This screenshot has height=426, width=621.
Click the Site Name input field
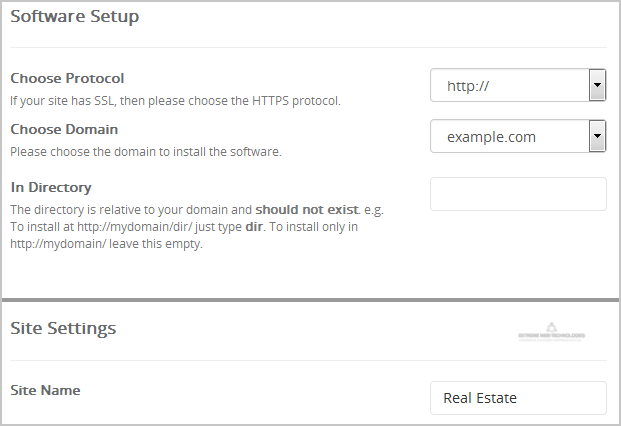[518, 398]
